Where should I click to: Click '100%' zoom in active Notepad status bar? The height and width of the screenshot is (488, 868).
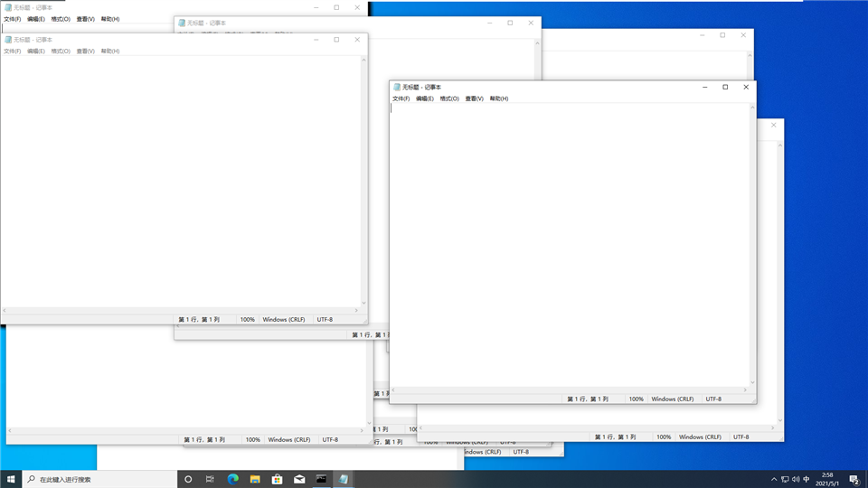click(x=636, y=399)
